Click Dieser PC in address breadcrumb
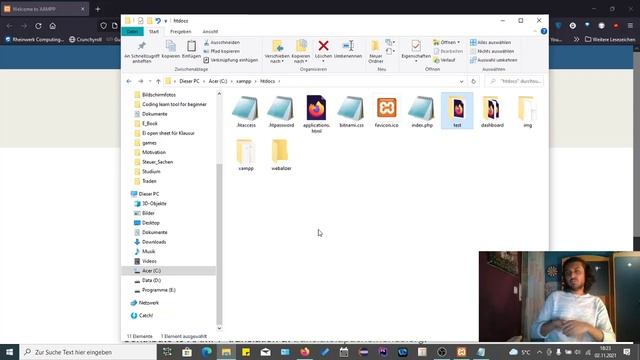Image resolution: width=640 pixels, height=360 pixels. [189, 81]
